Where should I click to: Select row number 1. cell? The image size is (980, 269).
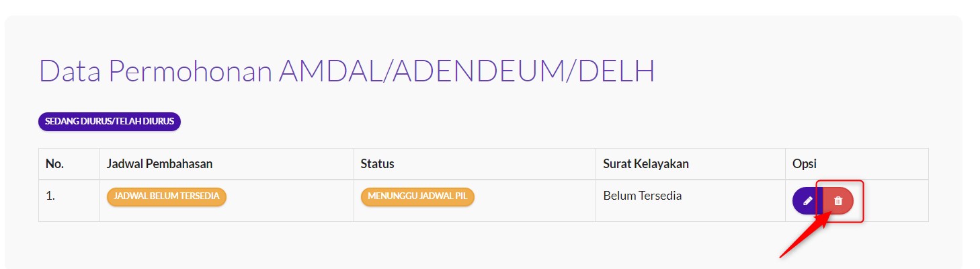click(50, 196)
